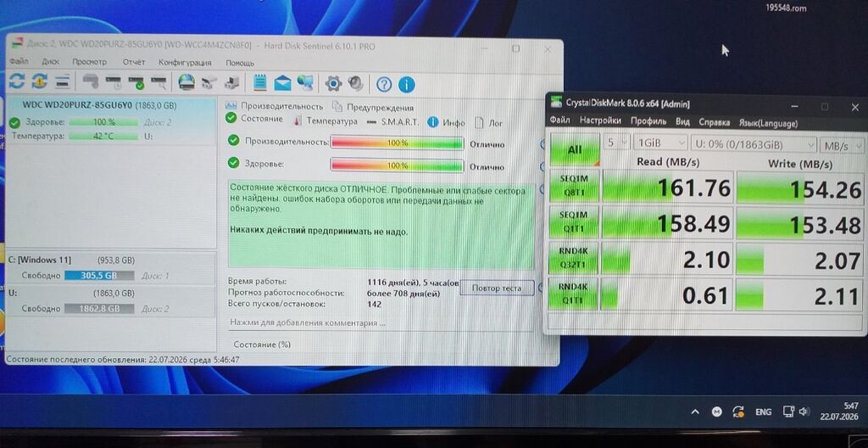868x448 pixels.
Task: Click the refresh icon in Hard Disk Sentinel toolbar
Action: tap(17, 81)
